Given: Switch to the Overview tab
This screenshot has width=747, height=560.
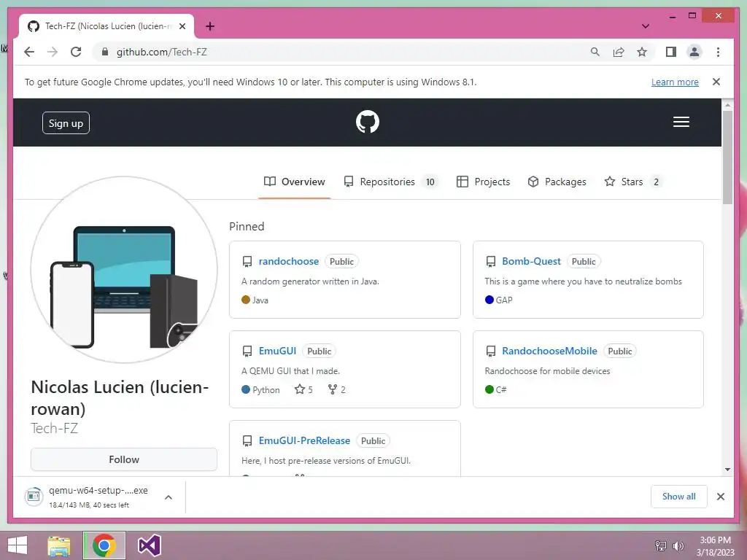Looking at the screenshot, I should 295,182.
